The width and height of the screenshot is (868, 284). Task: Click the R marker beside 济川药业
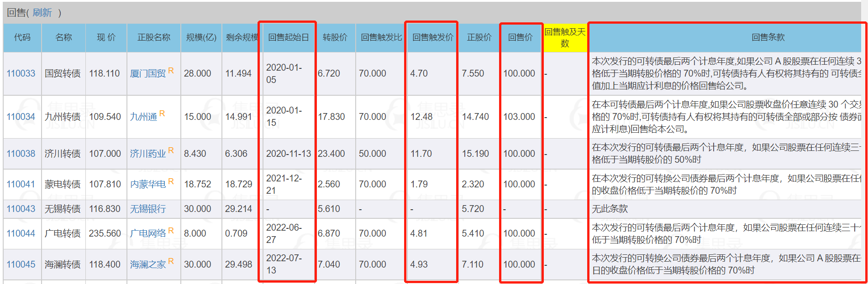point(171,150)
